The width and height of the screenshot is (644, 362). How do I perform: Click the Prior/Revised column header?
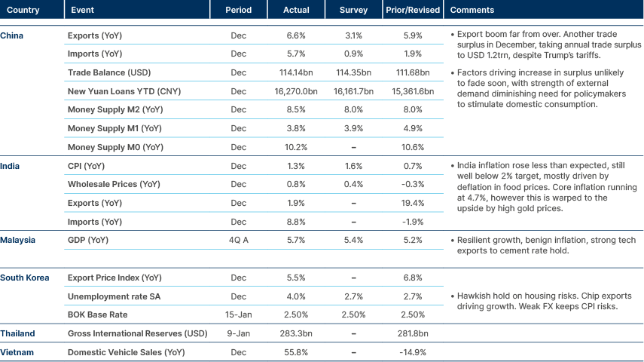point(412,10)
